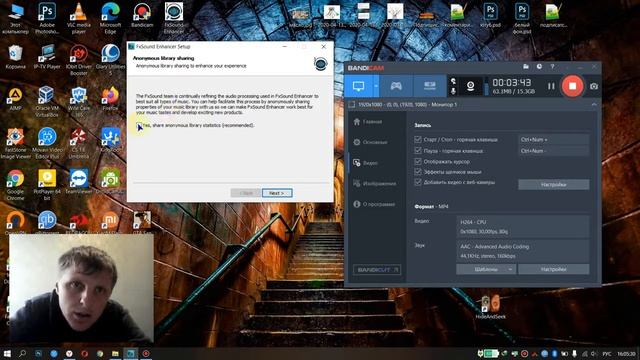Open Bandicam scheduled recording clock icon
Viewport: 640px width, 360px height.
coord(539,67)
